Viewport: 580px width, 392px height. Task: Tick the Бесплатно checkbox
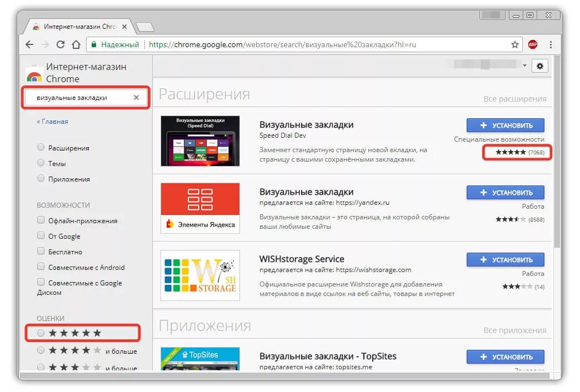coord(41,251)
